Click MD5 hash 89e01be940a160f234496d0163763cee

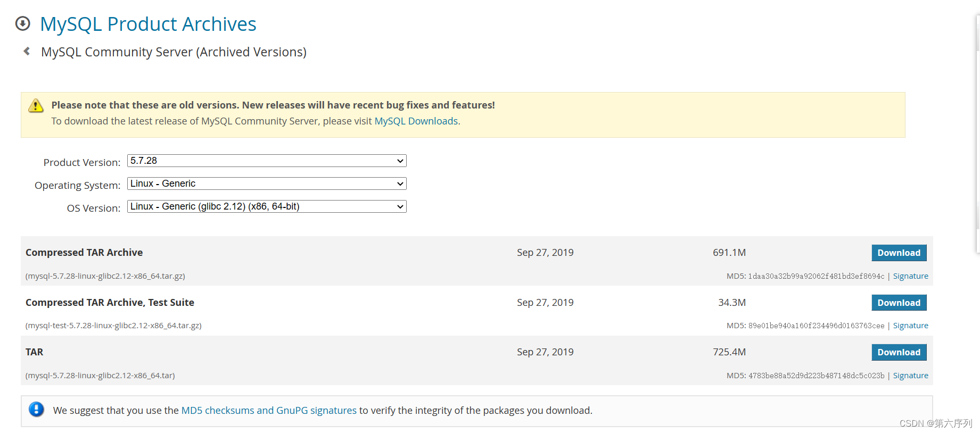(x=816, y=326)
